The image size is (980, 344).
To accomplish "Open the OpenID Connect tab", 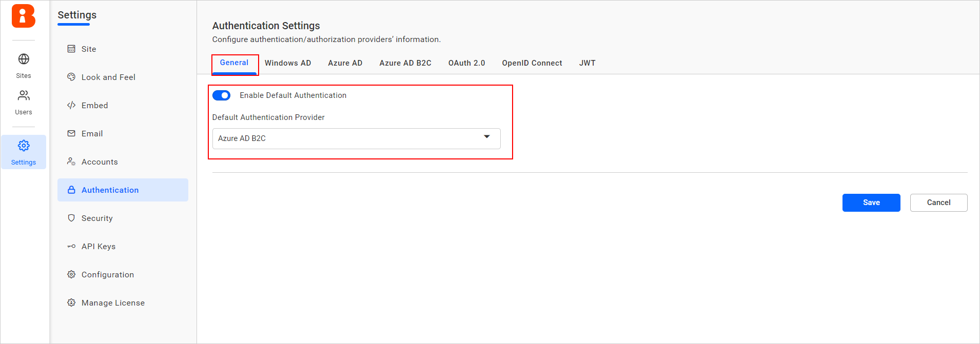I will [x=532, y=63].
